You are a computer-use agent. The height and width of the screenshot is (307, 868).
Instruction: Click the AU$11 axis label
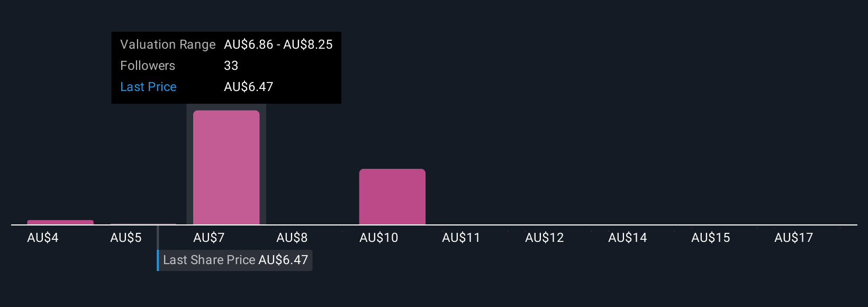coord(462,238)
